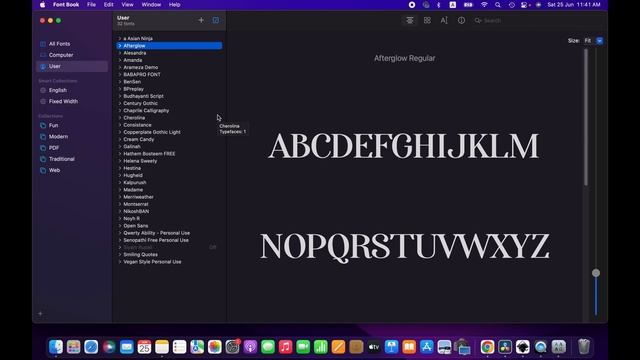The width and height of the screenshot is (640, 360).
Task: Click the add font plus icon
Action: pyautogui.click(x=201, y=20)
